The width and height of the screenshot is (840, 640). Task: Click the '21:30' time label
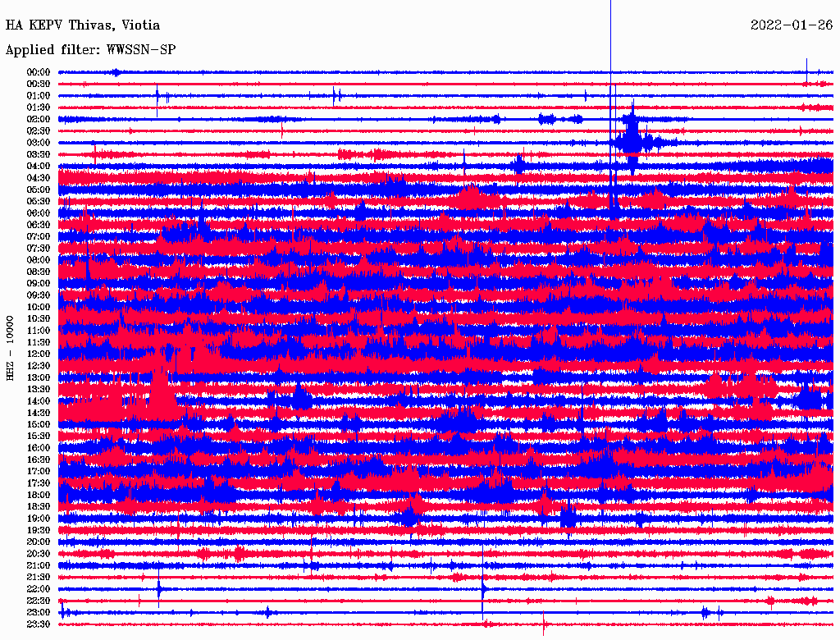point(39,578)
